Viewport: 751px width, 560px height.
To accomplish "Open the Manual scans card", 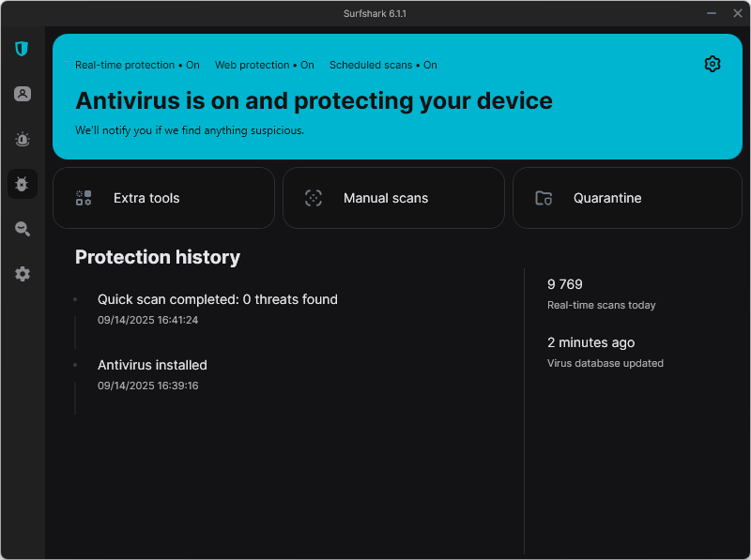I will pyautogui.click(x=393, y=198).
